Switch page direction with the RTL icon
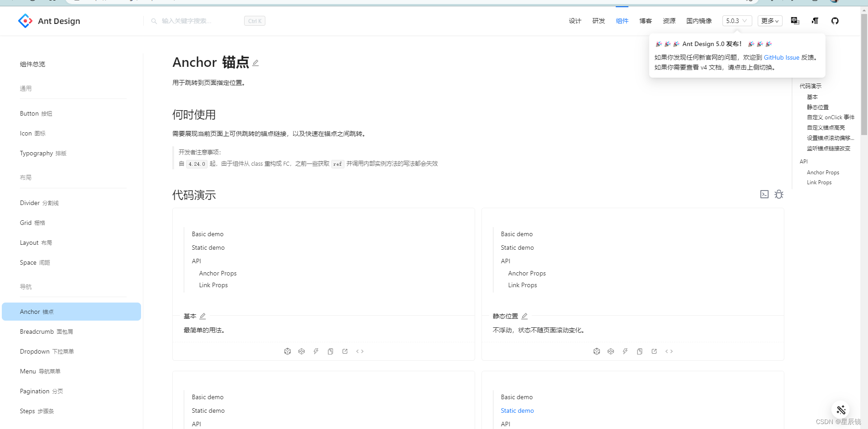 pyautogui.click(x=815, y=21)
